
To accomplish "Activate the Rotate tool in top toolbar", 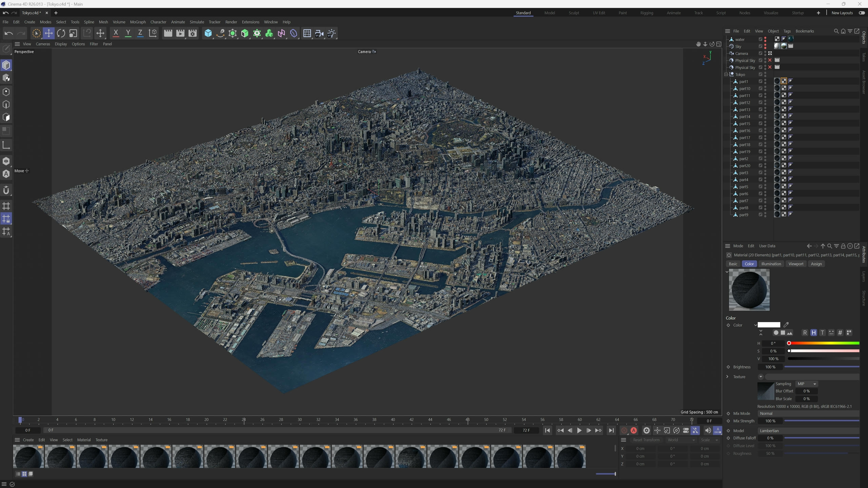I will [61, 33].
